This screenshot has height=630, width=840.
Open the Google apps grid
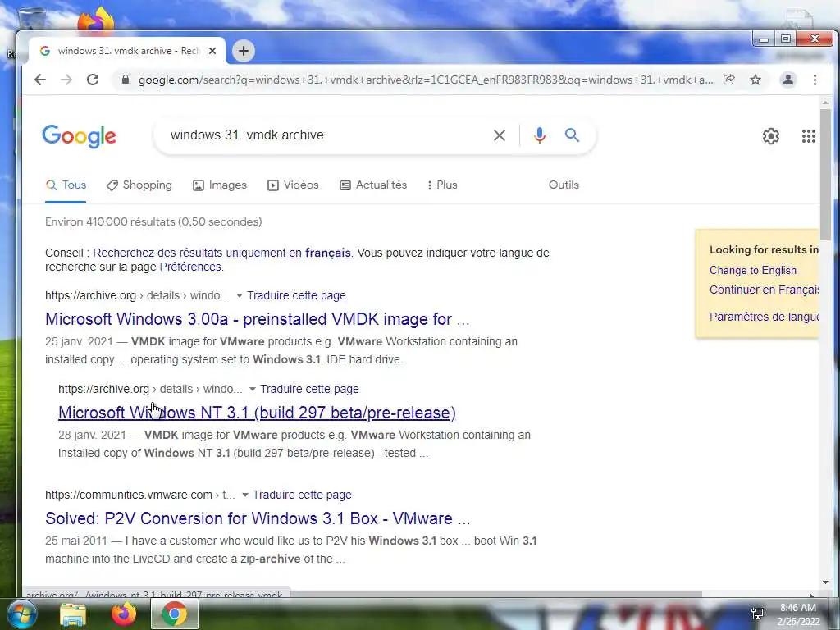808,136
